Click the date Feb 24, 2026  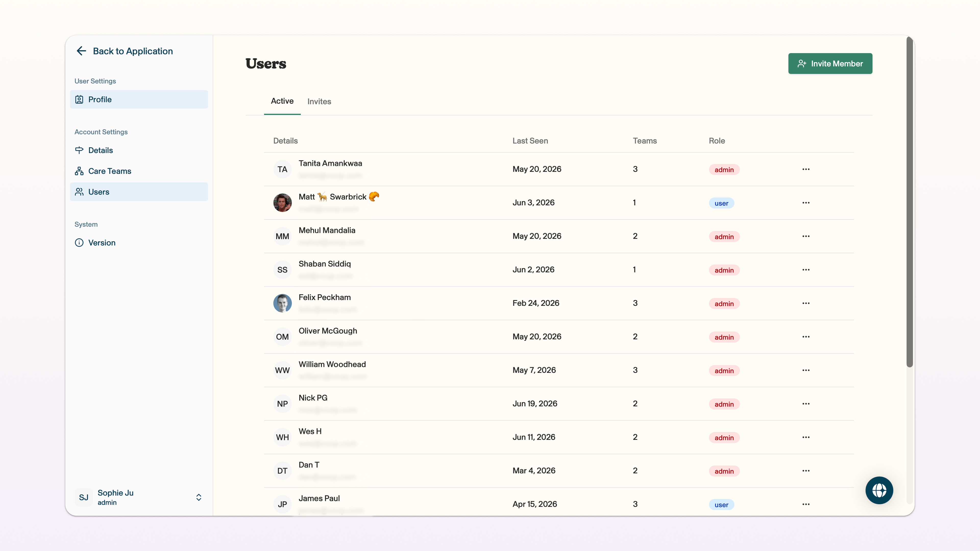[x=536, y=303]
